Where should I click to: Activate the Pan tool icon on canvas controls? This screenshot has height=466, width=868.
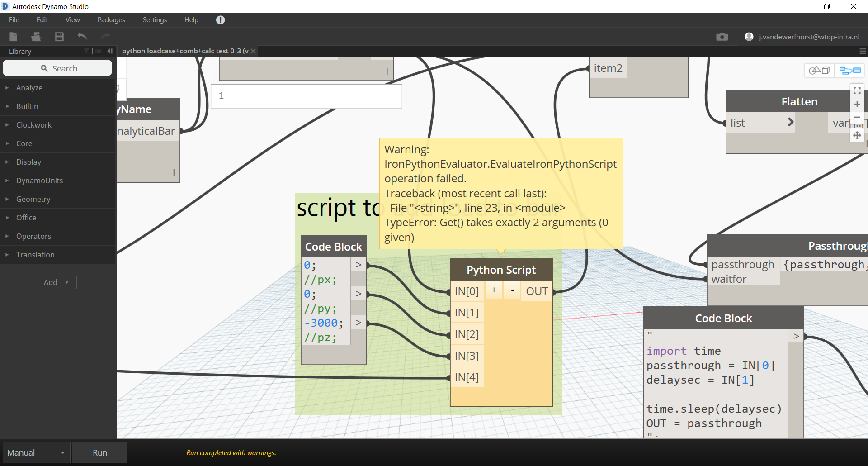pyautogui.click(x=858, y=136)
